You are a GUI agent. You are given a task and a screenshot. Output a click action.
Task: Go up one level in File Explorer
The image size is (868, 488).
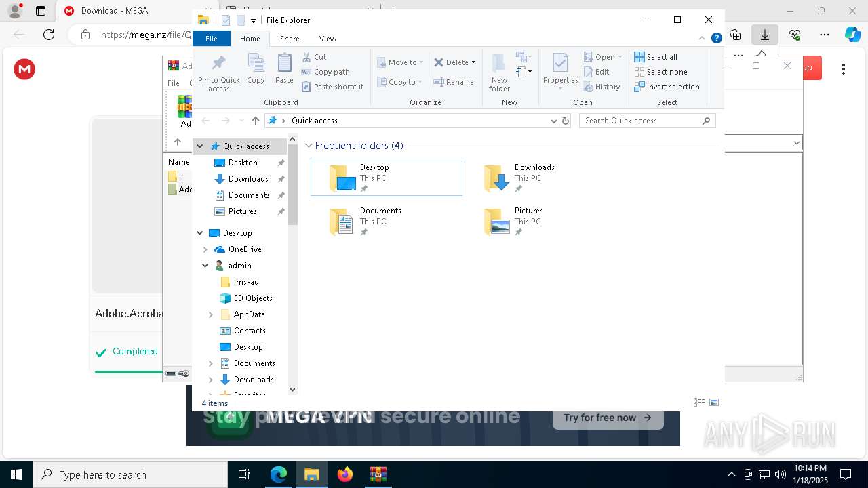(255, 121)
